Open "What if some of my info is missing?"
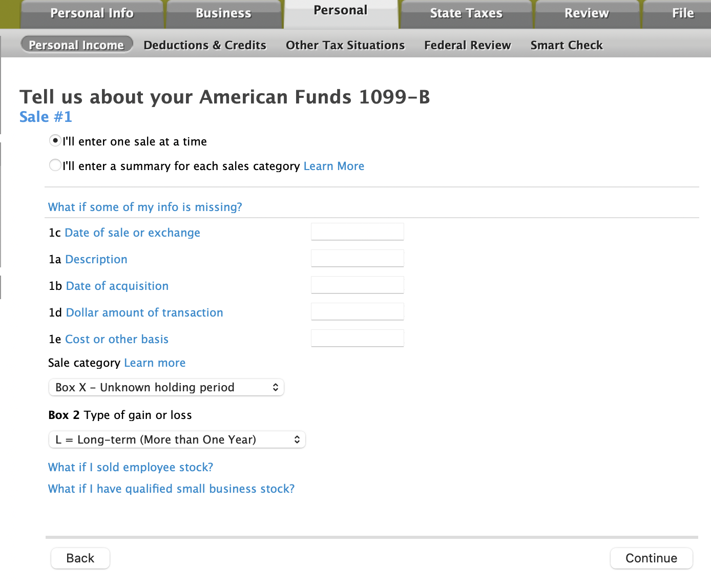 pos(145,207)
